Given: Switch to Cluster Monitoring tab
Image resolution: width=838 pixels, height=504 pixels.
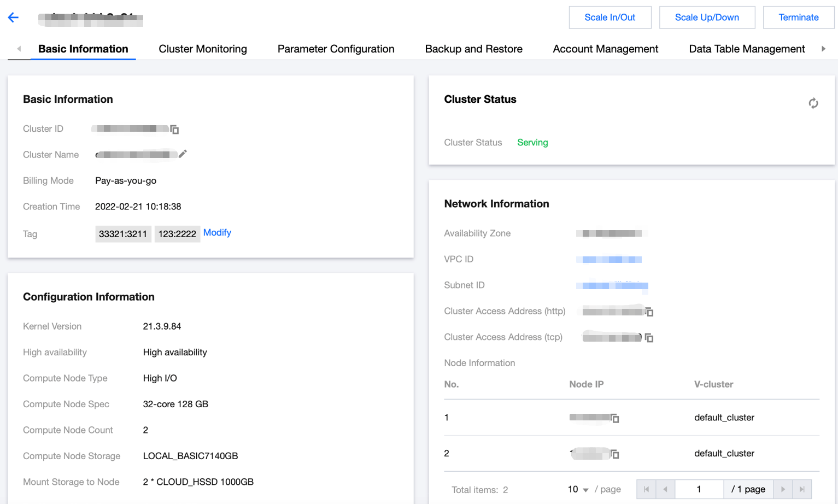Looking at the screenshot, I should pos(202,49).
